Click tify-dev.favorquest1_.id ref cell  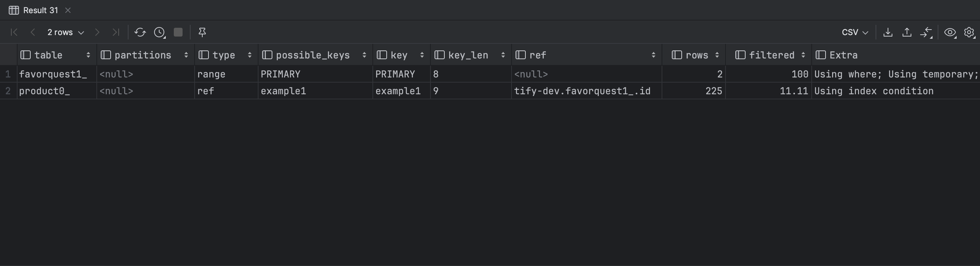[x=587, y=91]
